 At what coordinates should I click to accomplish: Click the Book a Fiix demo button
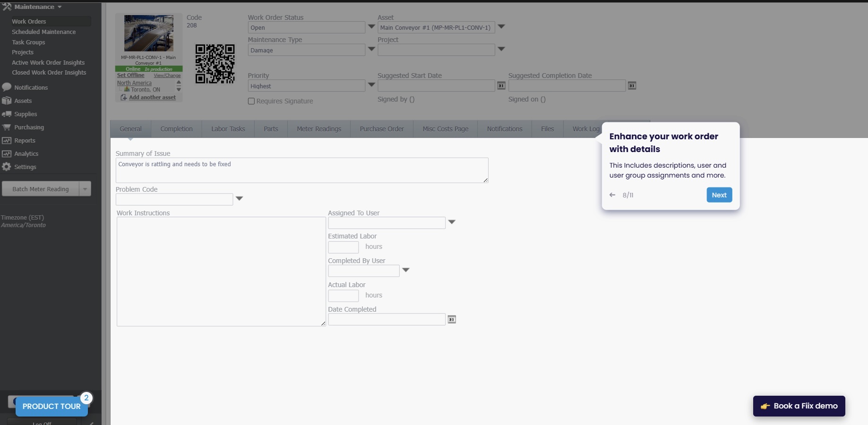(799, 406)
